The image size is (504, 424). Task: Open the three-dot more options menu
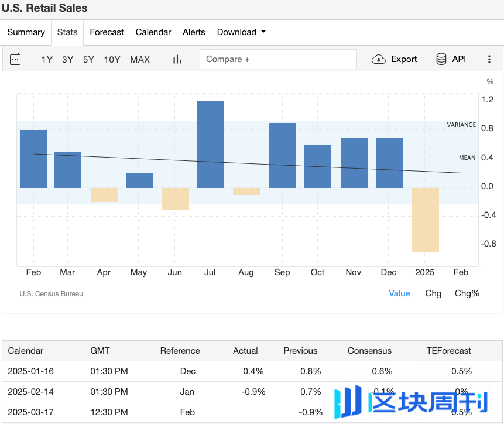point(489,59)
